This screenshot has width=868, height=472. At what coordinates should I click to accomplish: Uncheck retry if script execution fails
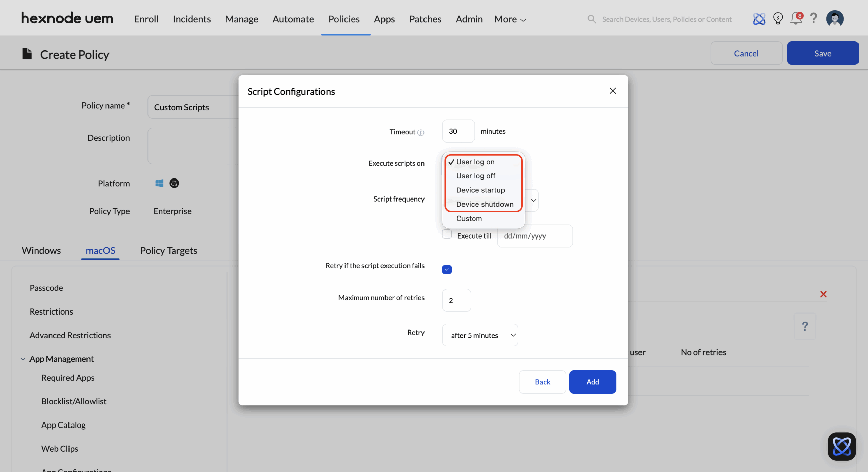tap(447, 269)
